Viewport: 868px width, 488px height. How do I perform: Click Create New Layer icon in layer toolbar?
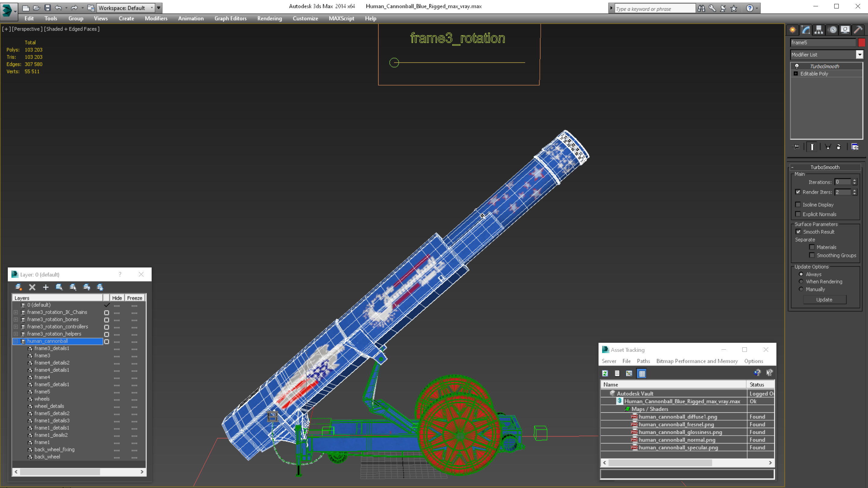(18, 287)
